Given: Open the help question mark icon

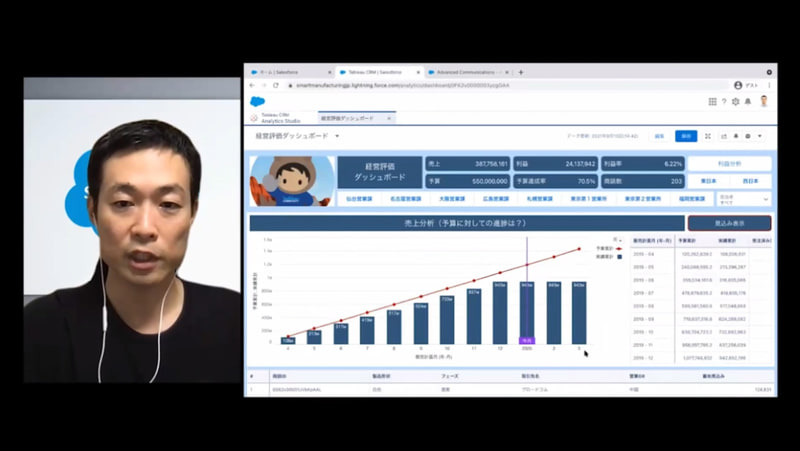Looking at the screenshot, I should pos(723,102).
